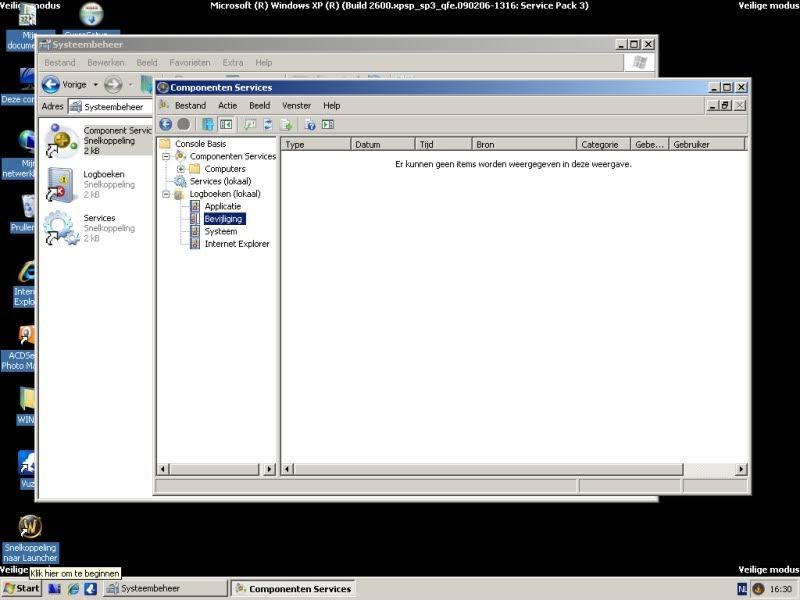Restore the inner console child window
This screenshot has width=800, height=600.
click(724, 106)
